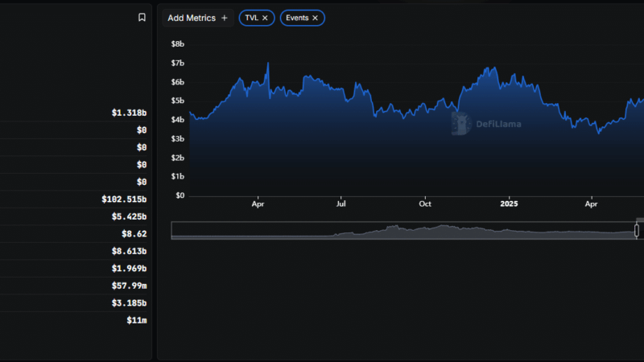This screenshot has height=362, width=644.
Task: Toggle the TVL metric chip
Action: coord(251,18)
